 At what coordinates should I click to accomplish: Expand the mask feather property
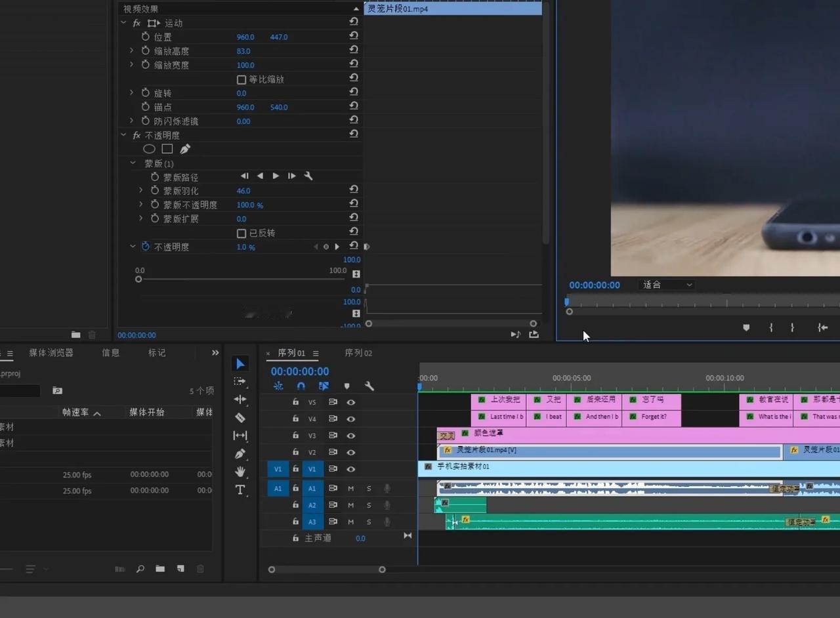(x=140, y=190)
